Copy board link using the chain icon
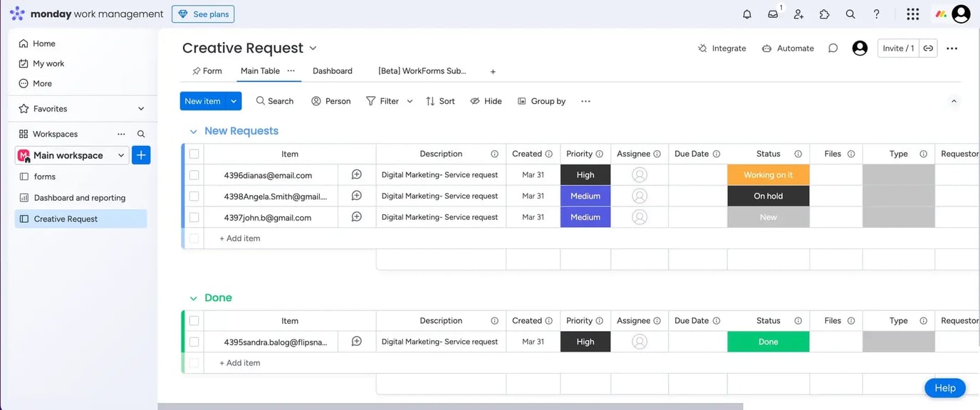Viewport: 980px width, 410px height. 928,48
